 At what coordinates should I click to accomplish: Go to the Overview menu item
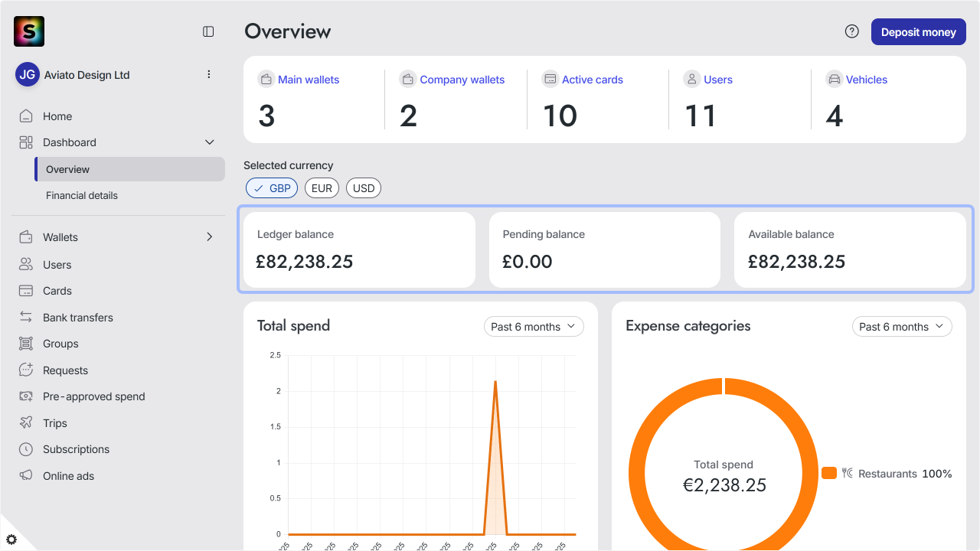[130, 169]
